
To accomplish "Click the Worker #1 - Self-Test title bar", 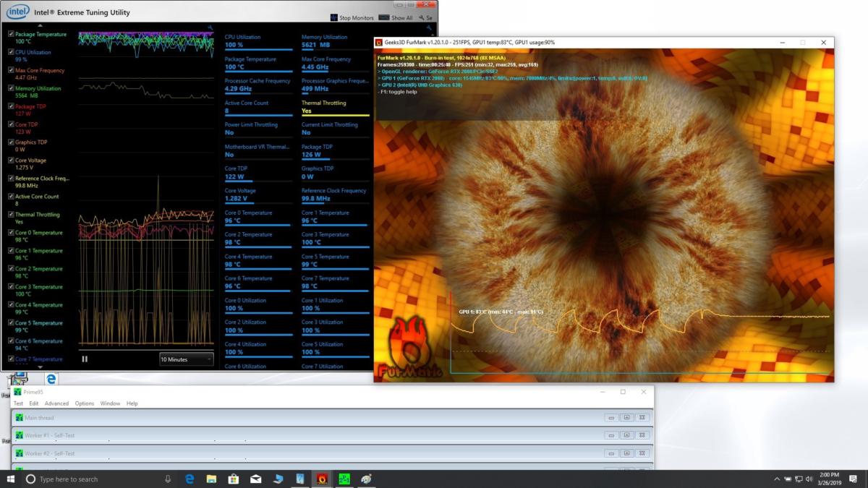I will click(x=333, y=435).
